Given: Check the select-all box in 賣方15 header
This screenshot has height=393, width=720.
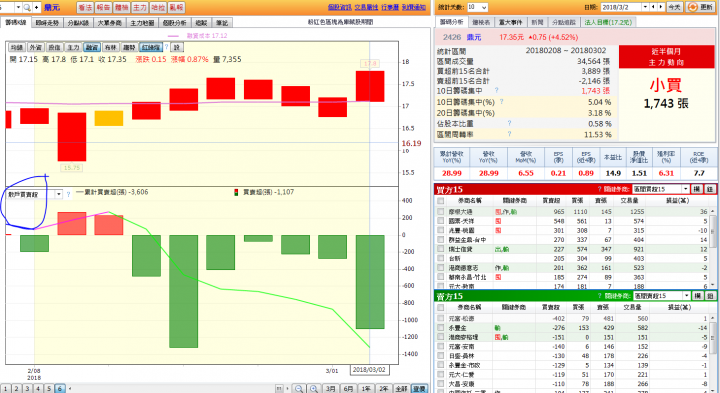Looking at the screenshot, I should (441, 307).
